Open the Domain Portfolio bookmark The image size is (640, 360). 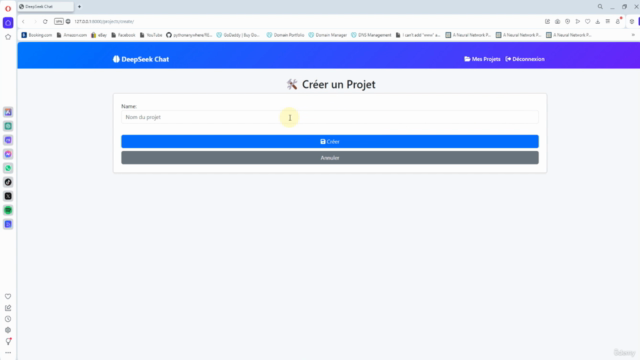point(285,35)
